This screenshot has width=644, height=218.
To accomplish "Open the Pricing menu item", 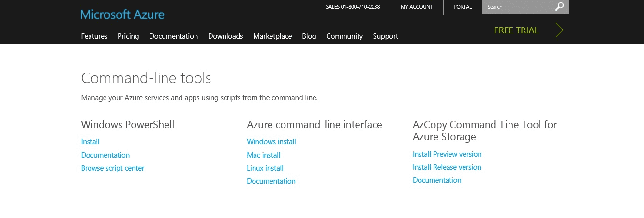I will 128,36.
